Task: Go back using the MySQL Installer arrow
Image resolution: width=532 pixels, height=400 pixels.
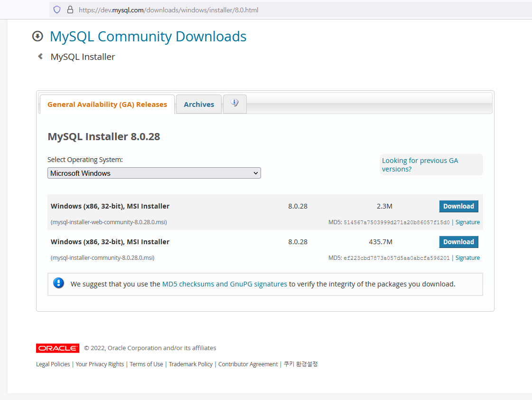Action: (40, 57)
